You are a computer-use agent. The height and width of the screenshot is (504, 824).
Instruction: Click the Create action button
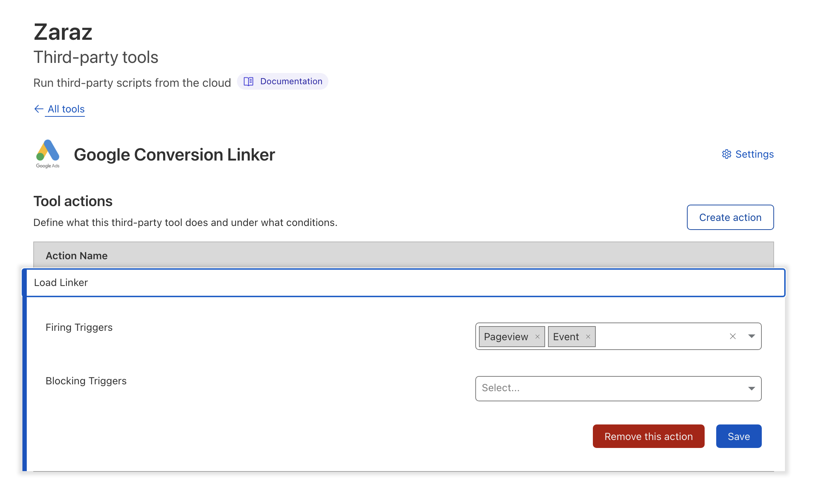pyautogui.click(x=730, y=217)
